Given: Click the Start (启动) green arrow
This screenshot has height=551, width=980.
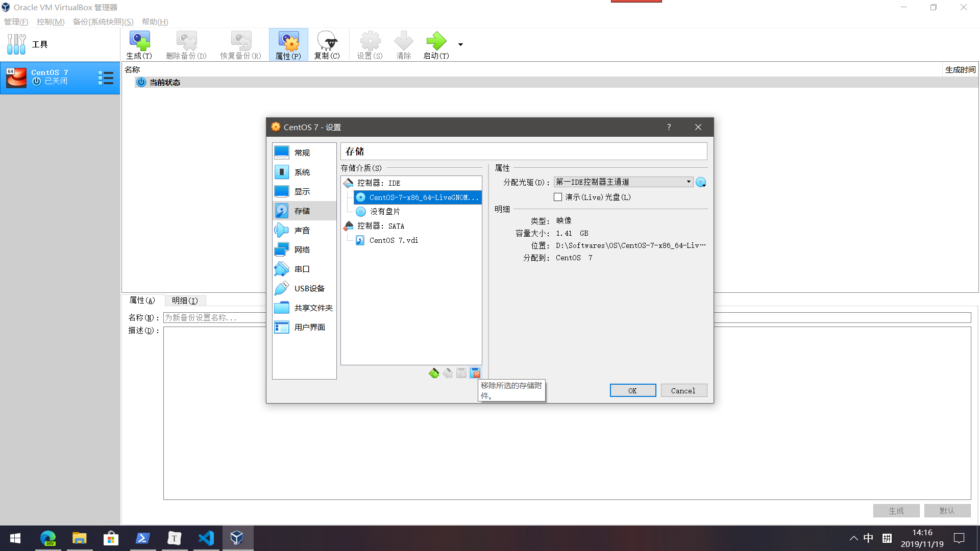Looking at the screenshot, I should [436, 42].
